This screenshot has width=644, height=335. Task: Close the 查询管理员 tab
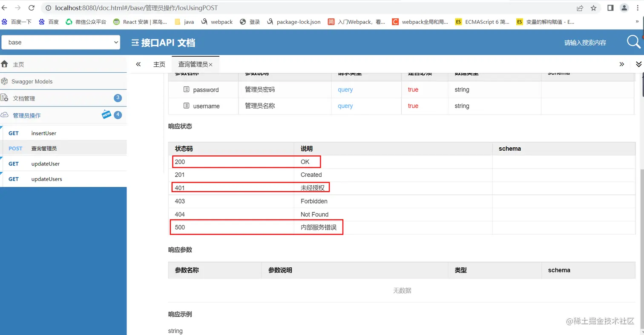210,64
